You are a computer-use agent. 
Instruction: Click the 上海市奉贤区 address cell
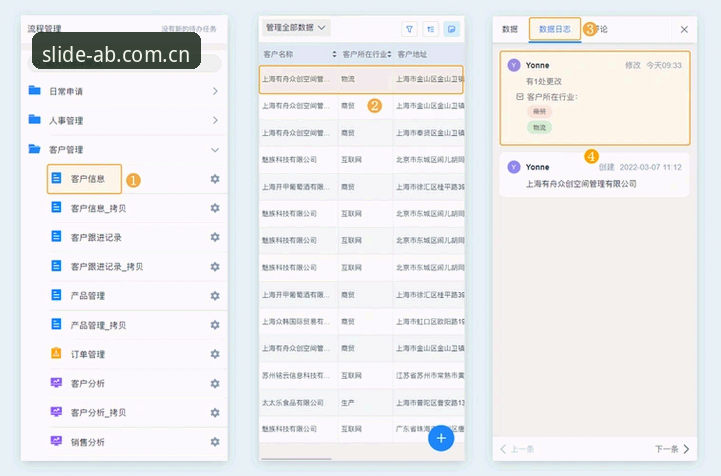(430, 133)
